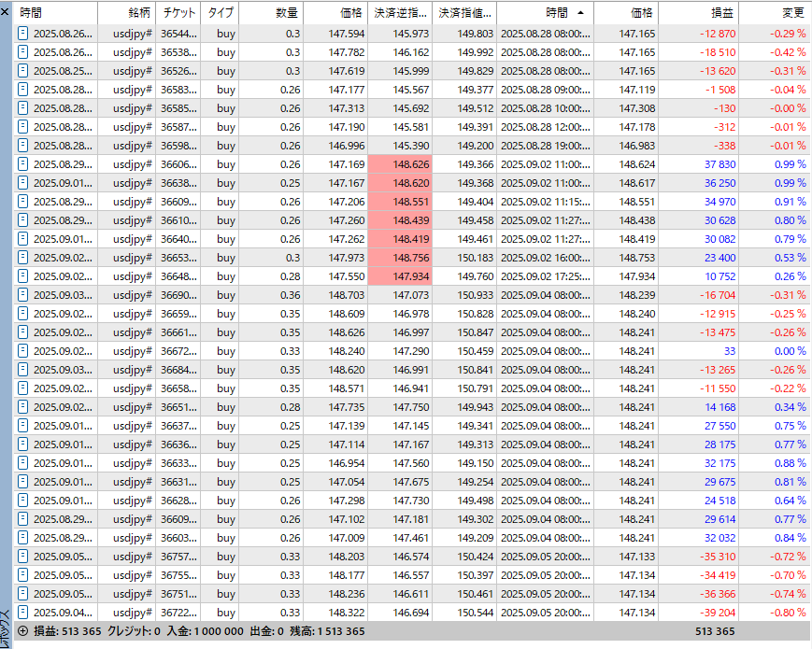Click the 価格 header beside 損益
This screenshot has height=649, width=812.
point(626,12)
